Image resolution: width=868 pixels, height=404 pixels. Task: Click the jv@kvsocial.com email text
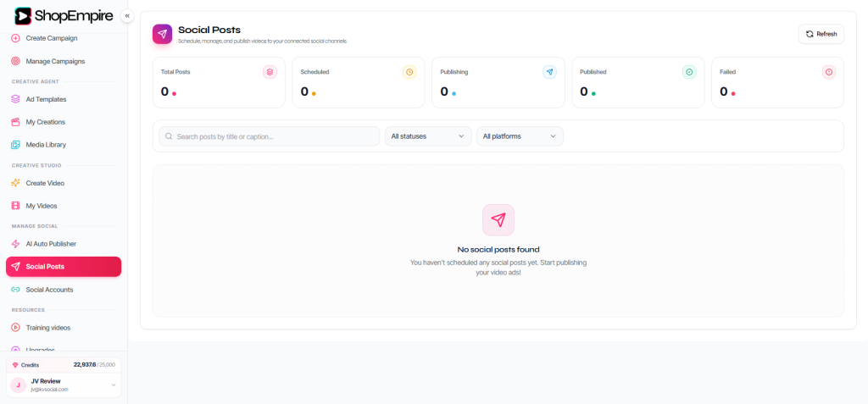click(x=49, y=390)
